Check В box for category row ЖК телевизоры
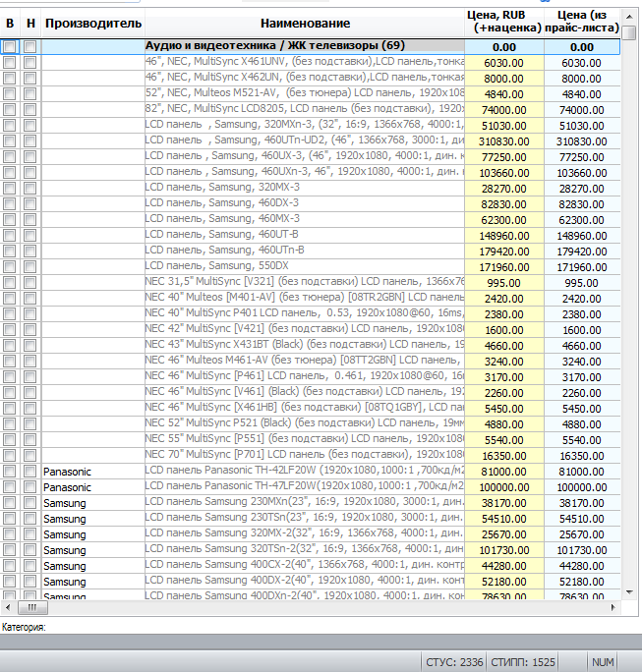642x672 pixels. click(10, 47)
